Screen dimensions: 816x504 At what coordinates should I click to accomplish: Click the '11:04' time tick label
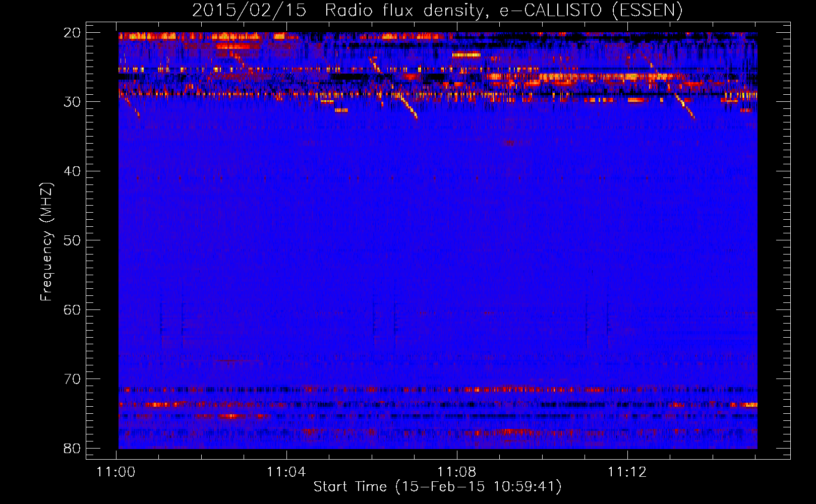click(x=286, y=472)
